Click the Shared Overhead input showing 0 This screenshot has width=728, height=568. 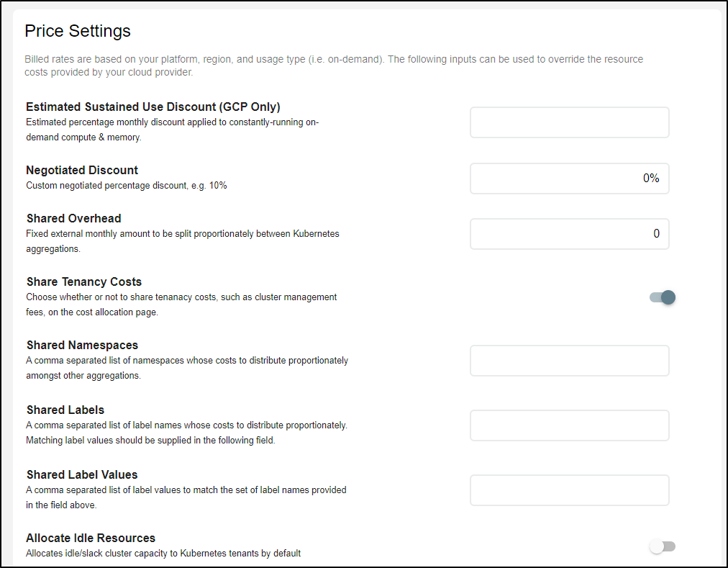tap(569, 234)
